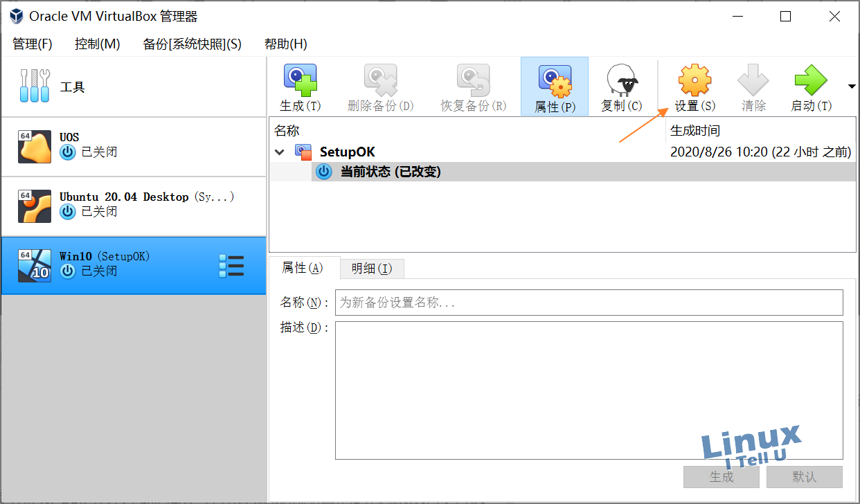Click the 清除 discard arrow icon
Screen dimensions: 860x504
753,80
